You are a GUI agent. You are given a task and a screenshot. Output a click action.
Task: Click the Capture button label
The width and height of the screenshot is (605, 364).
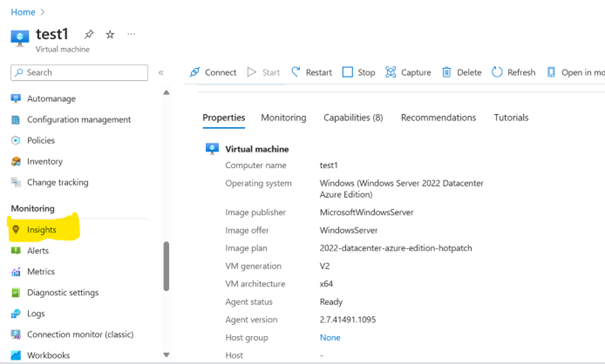(416, 73)
